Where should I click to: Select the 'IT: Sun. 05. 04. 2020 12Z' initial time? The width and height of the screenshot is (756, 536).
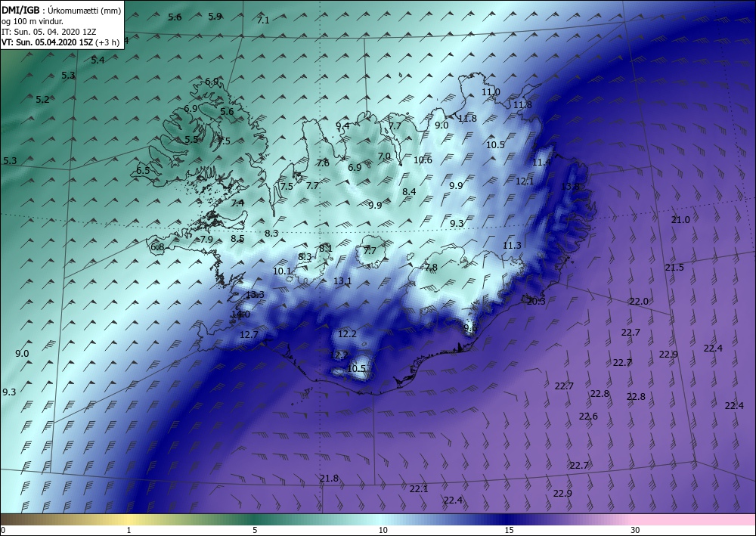pos(48,32)
